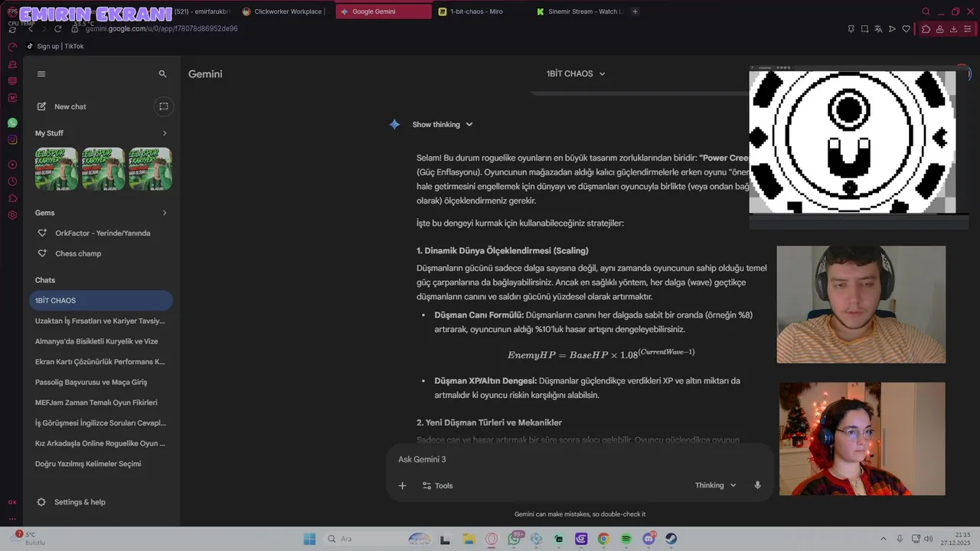
Task: Click the browser back arrow
Action: tap(30, 28)
